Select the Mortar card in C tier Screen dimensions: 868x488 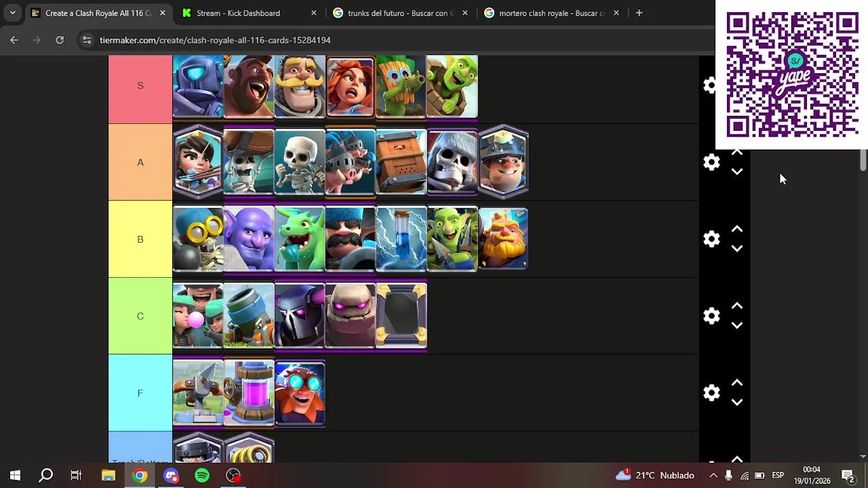coord(249,316)
